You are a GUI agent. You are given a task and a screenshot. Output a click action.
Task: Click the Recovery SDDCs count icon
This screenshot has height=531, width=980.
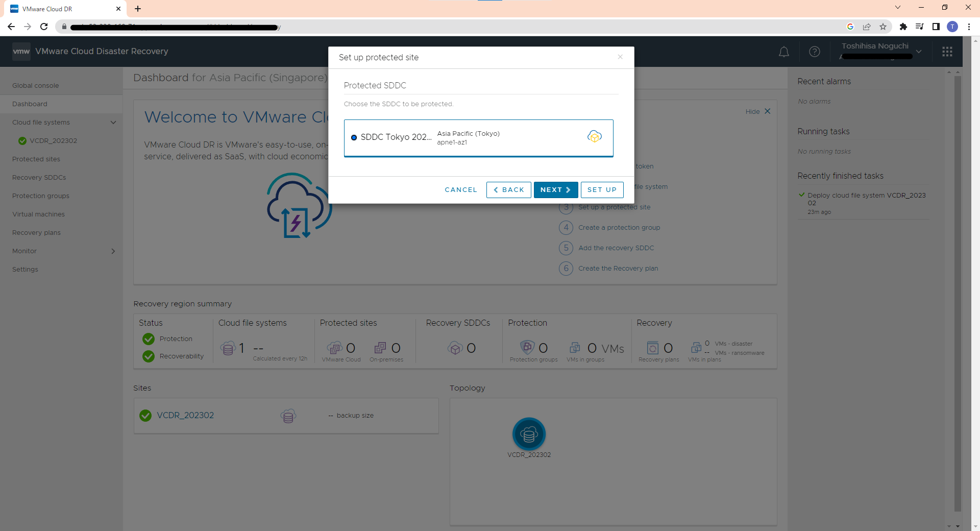point(455,348)
